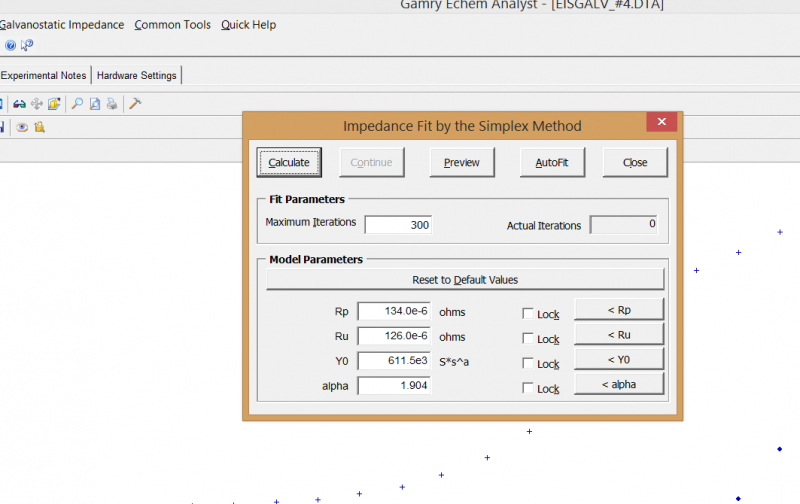Click the 3D glasses view icon

pos(19,104)
